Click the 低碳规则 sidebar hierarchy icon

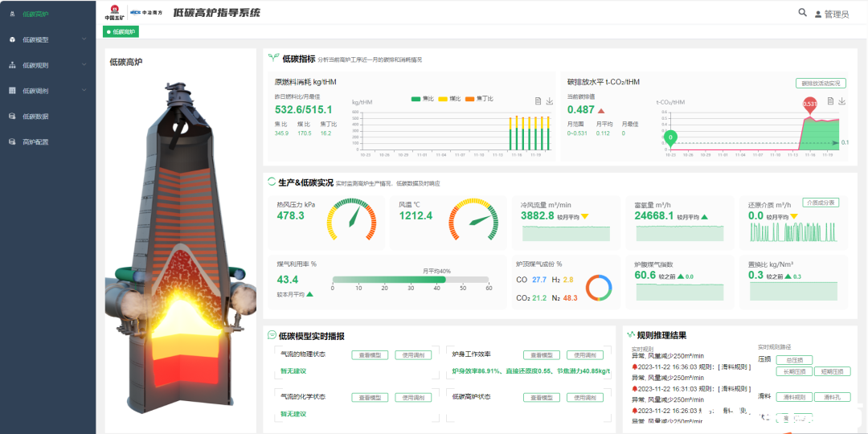coord(13,65)
